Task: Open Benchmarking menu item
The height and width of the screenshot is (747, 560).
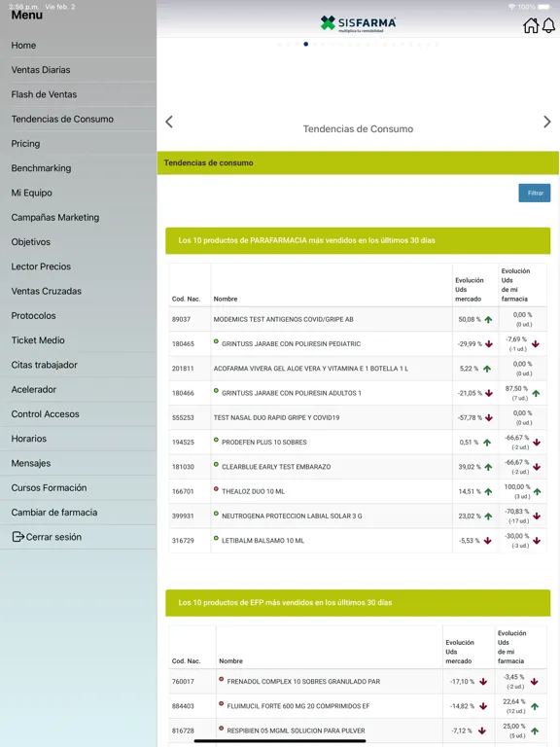Action: (78, 168)
